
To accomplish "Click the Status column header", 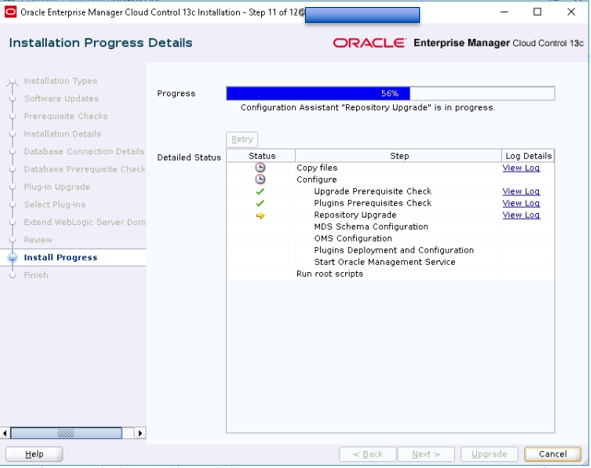I will (262, 156).
